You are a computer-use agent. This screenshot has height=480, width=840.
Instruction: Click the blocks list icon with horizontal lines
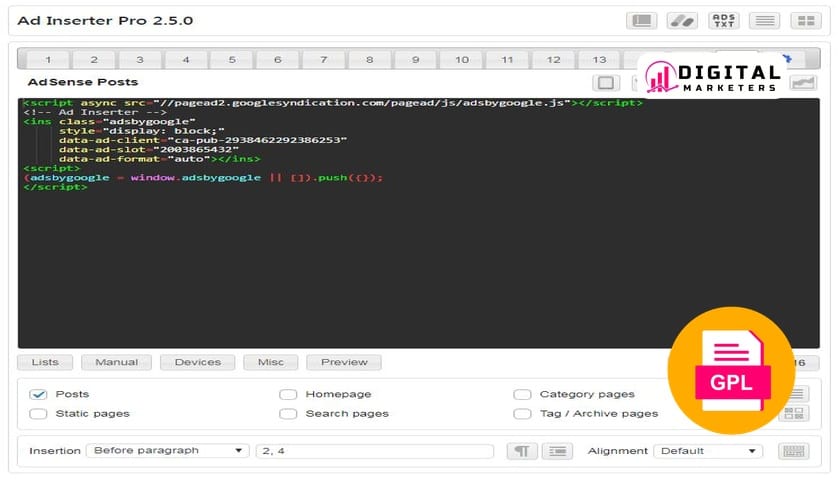764,20
